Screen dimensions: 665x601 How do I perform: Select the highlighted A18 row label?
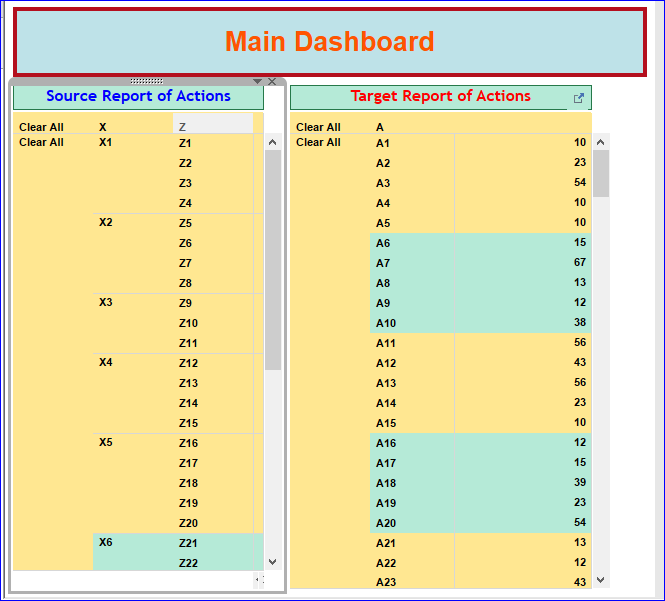386,483
